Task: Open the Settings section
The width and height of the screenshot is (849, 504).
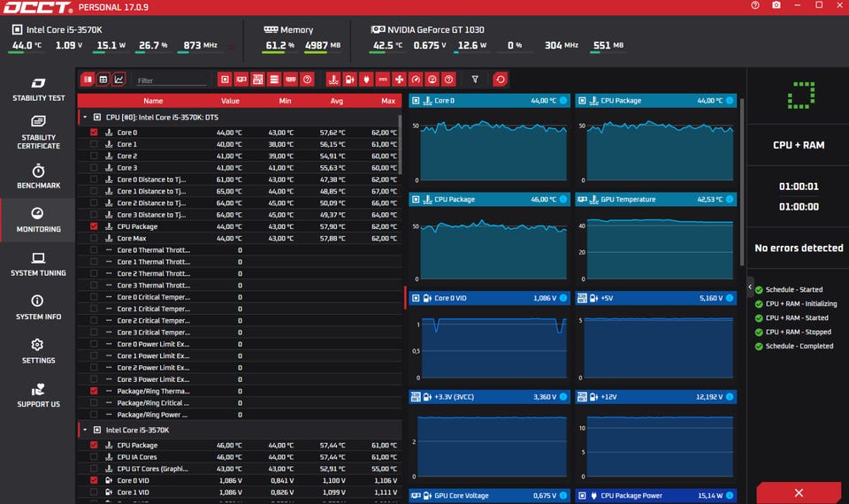Action: pyautogui.click(x=38, y=351)
